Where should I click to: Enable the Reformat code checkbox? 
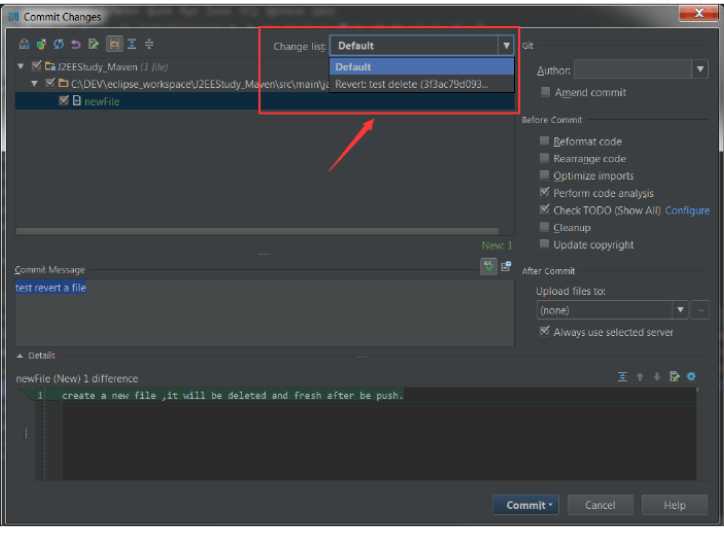pos(545,141)
